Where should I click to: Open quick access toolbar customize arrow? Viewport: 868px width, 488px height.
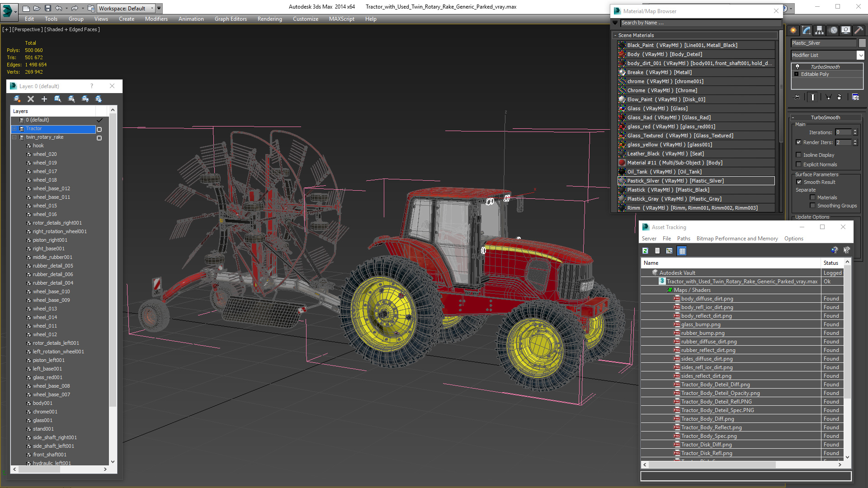[x=159, y=8]
